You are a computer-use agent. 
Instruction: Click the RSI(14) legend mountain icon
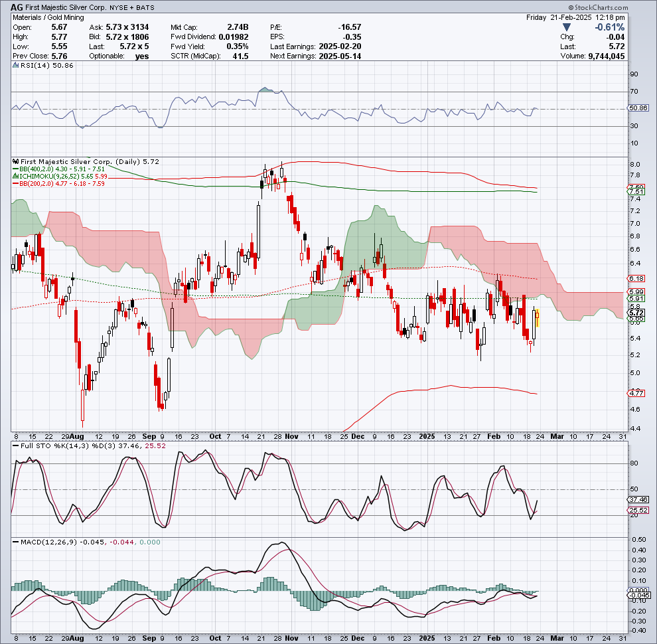click(x=15, y=66)
